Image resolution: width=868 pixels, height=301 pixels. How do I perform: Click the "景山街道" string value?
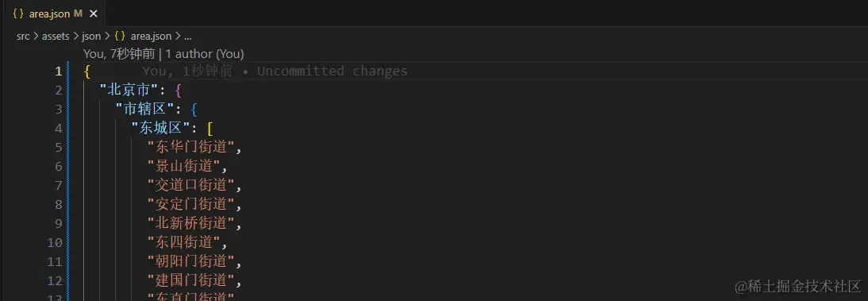184,166
